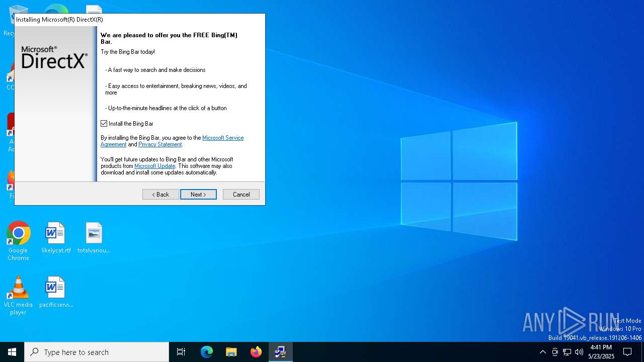Click the Meet Now tray icon
The width and height of the screenshot is (644, 362).
point(555,352)
